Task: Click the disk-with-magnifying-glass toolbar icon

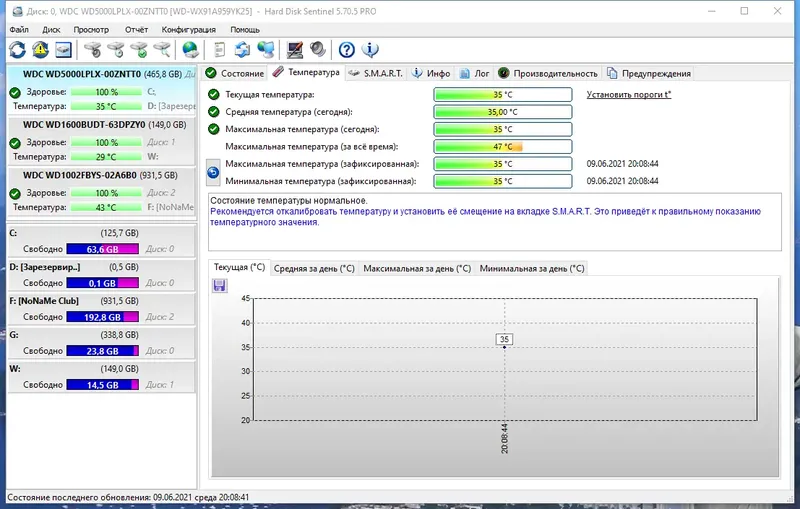Action: point(162,49)
